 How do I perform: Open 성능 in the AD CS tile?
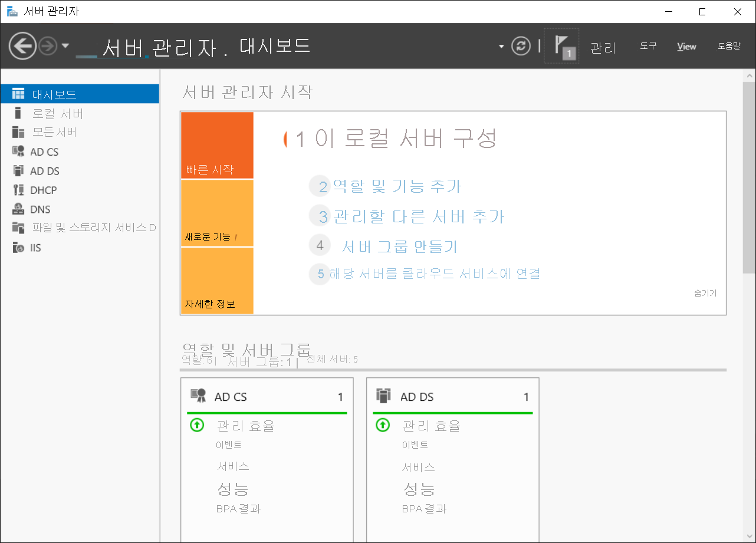(233, 489)
